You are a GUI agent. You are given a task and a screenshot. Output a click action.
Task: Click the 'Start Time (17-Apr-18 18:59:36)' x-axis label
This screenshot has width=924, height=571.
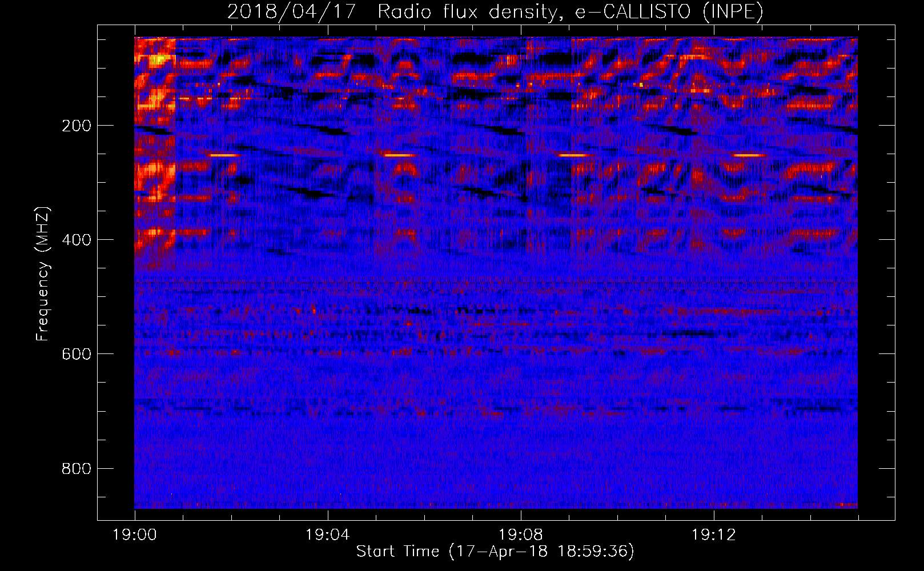pos(495,552)
